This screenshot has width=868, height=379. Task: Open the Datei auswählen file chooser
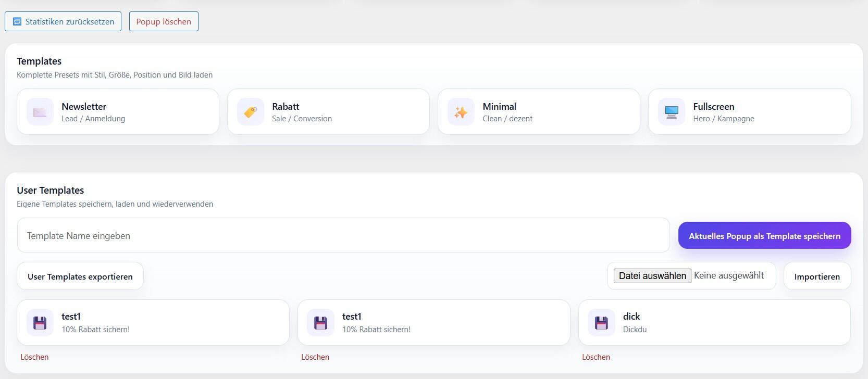652,276
